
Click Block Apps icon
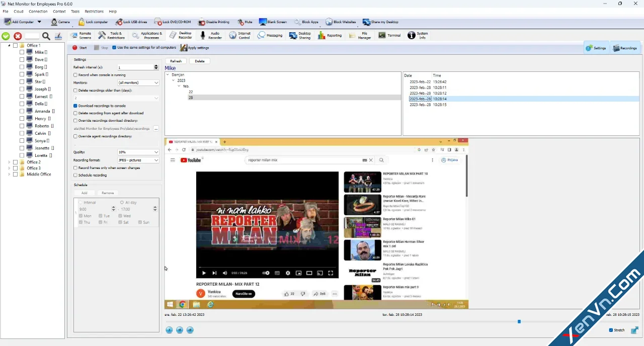tap(297, 22)
